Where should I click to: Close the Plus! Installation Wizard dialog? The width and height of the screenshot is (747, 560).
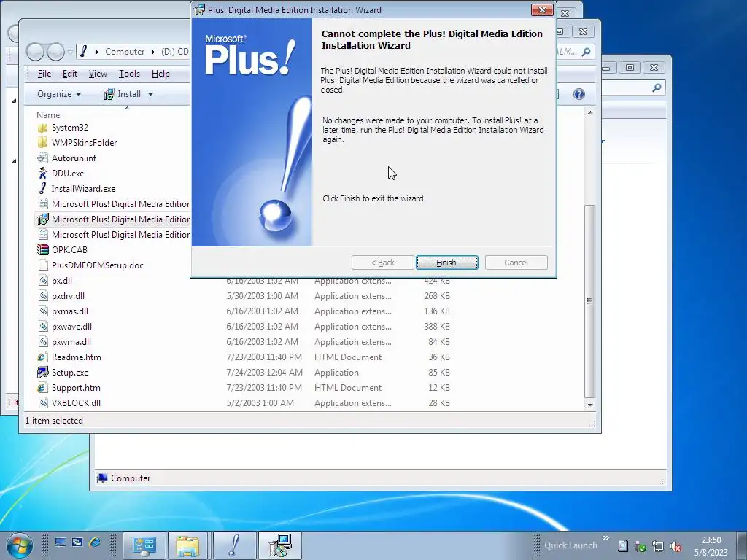pos(542,9)
